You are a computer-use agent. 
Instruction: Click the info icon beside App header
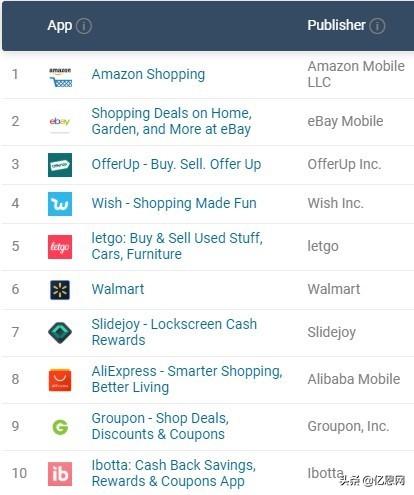click(84, 26)
